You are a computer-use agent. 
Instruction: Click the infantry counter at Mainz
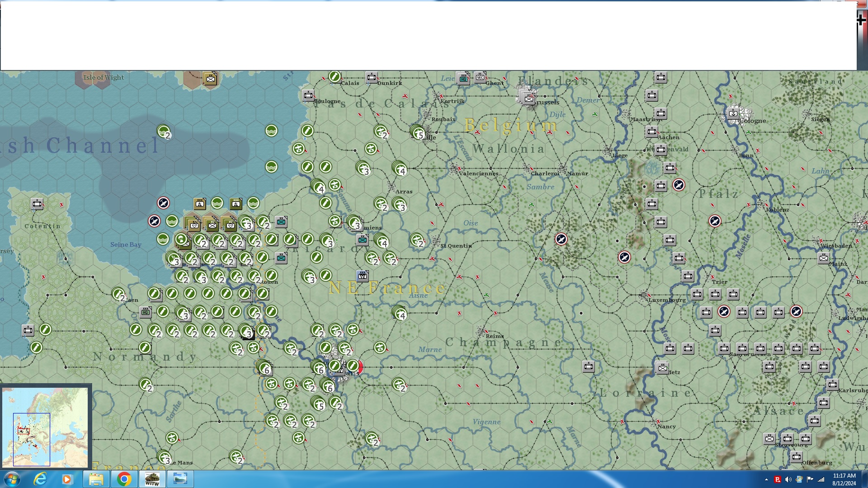(824, 258)
